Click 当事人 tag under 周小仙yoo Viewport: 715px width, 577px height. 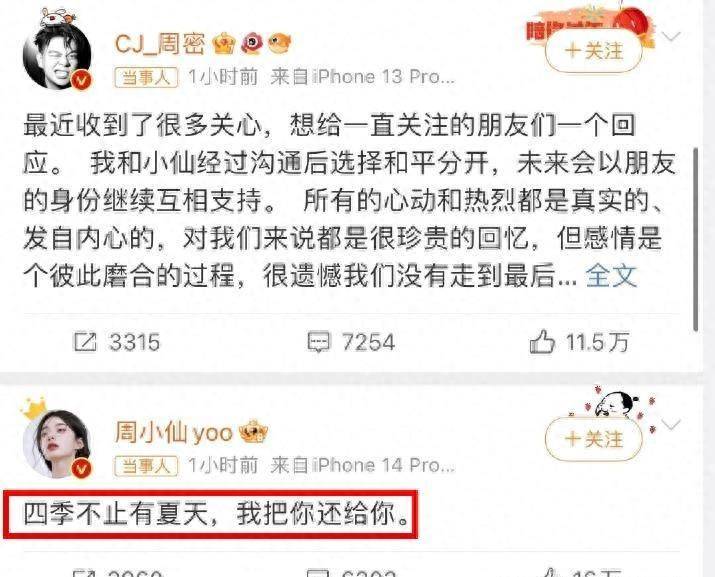(146, 466)
